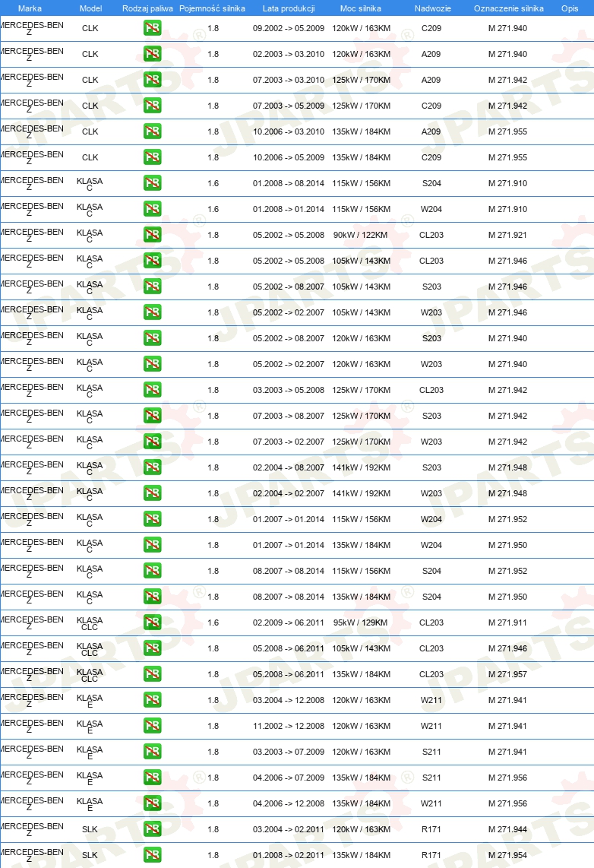Click the Oznaczenie silnika column header
The image size is (594, 868).
[509, 8]
